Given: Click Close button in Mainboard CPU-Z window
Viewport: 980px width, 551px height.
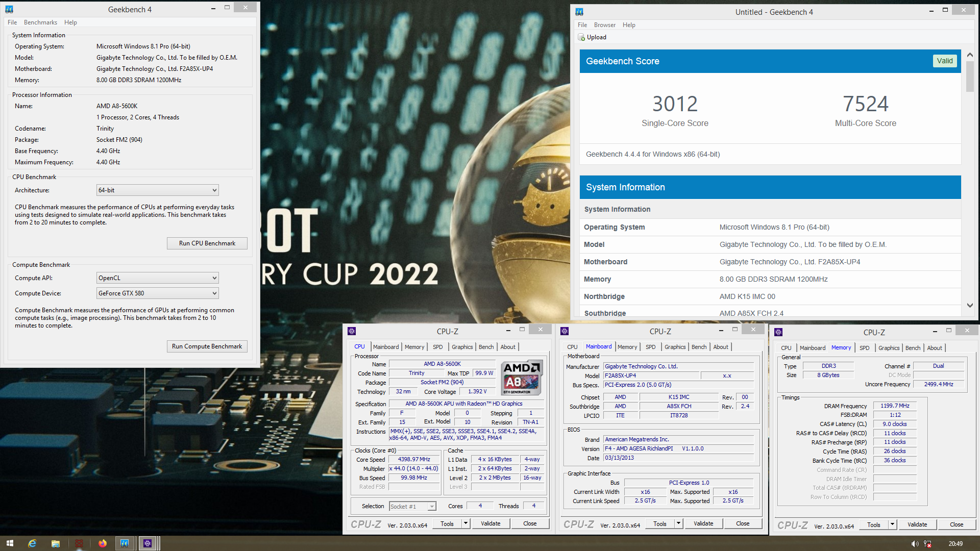Looking at the screenshot, I should pyautogui.click(x=743, y=523).
